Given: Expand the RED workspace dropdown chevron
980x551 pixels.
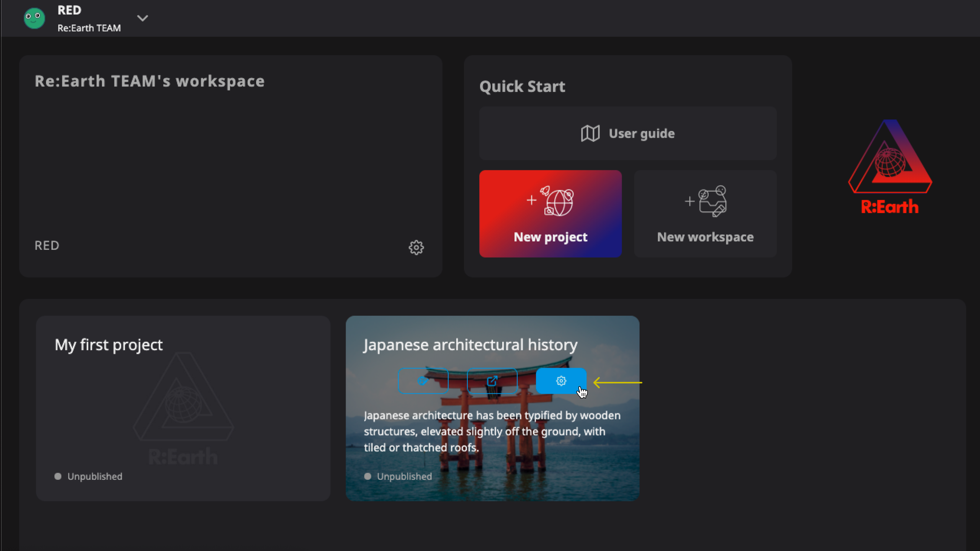Looking at the screenshot, I should tap(142, 18).
